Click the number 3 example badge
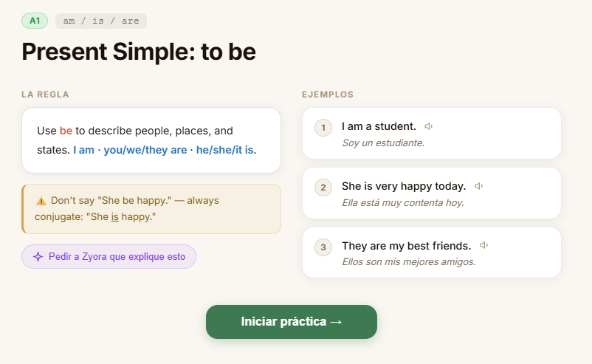592x364 pixels. click(x=323, y=247)
